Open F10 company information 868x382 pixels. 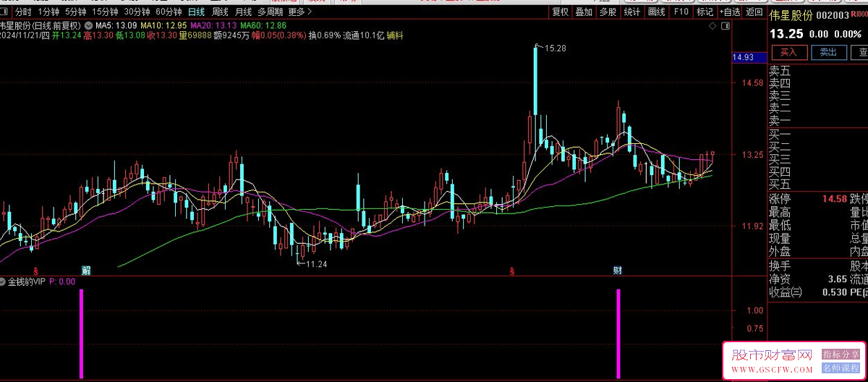681,12
